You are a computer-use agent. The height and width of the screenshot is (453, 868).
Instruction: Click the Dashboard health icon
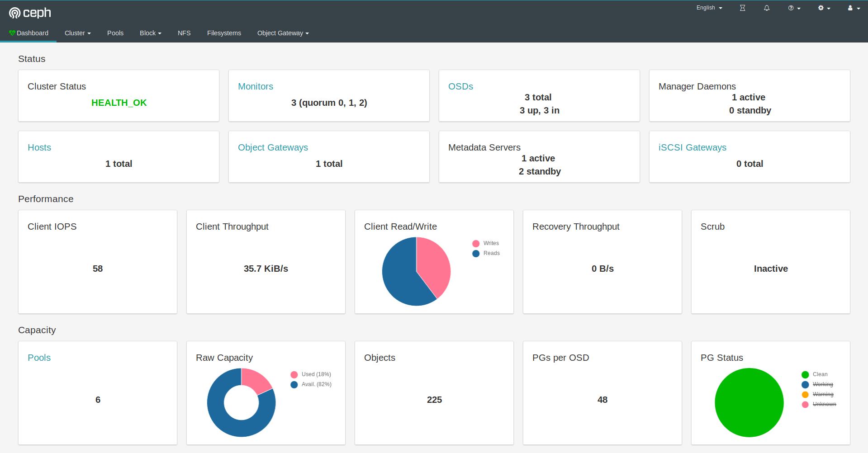12,33
